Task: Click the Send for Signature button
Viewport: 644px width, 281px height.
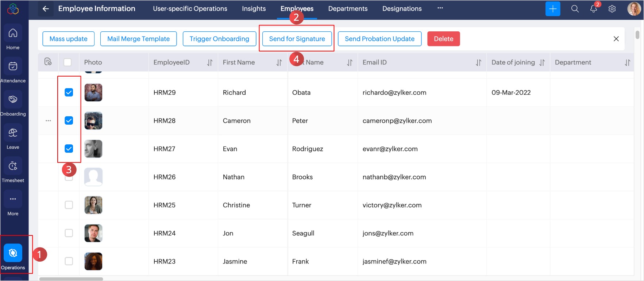Action: click(x=297, y=39)
